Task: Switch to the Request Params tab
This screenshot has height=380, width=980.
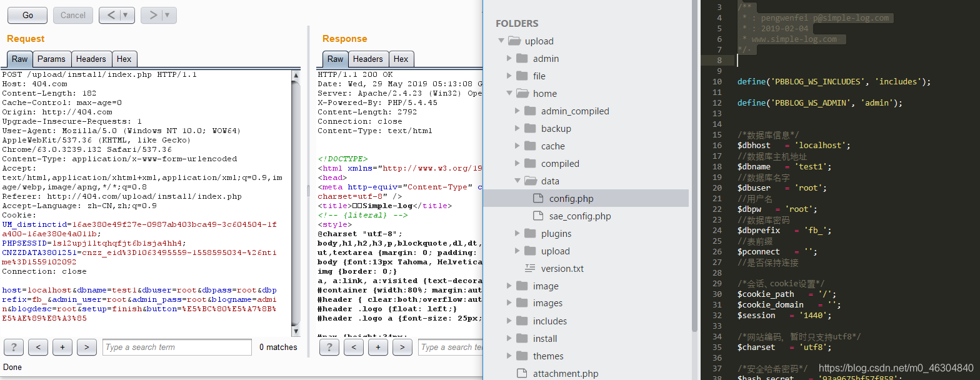Action: pos(51,59)
